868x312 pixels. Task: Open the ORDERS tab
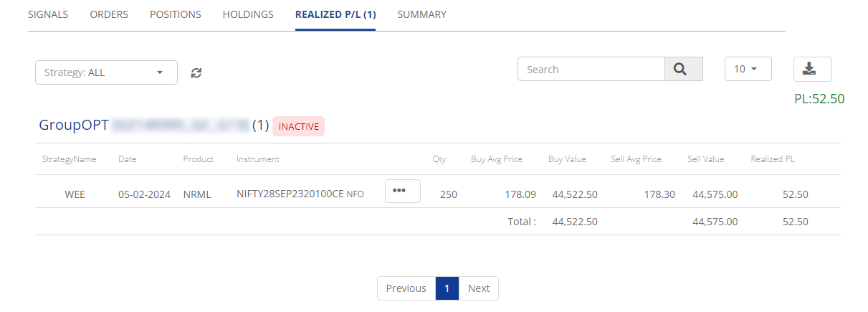click(x=109, y=14)
